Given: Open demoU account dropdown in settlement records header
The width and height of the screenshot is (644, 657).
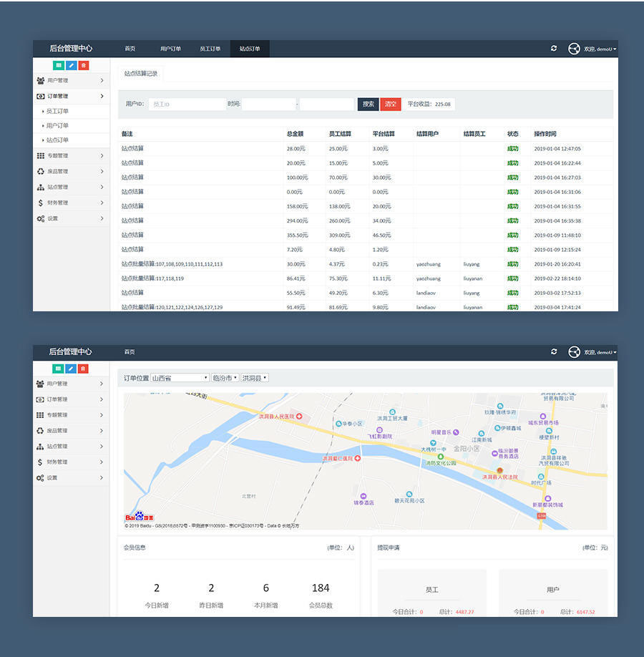Looking at the screenshot, I should click(x=600, y=49).
